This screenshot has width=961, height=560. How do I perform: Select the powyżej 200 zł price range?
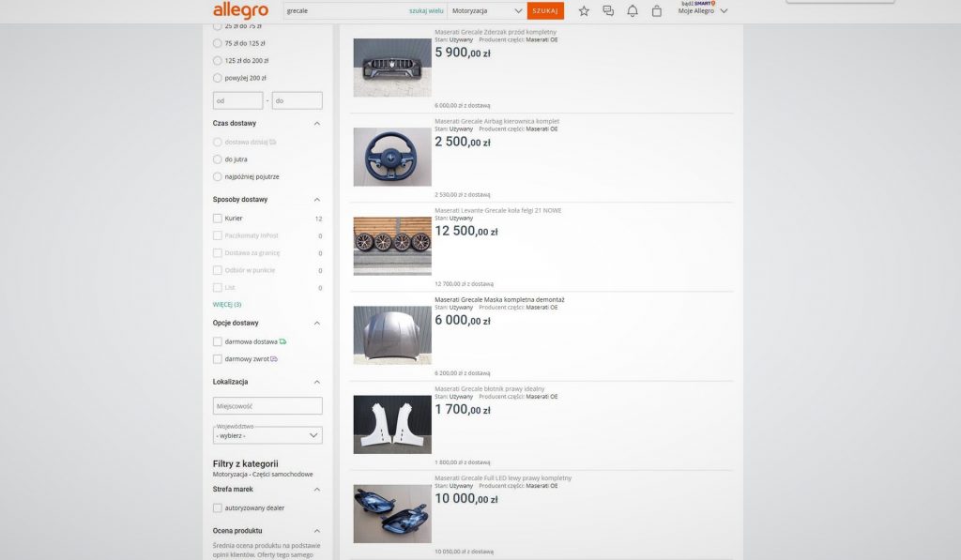(x=218, y=78)
